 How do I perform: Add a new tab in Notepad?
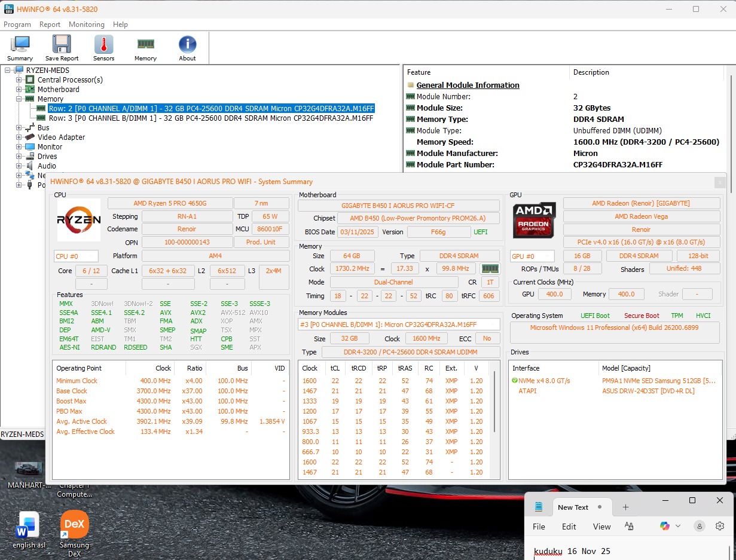tap(625, 507)
